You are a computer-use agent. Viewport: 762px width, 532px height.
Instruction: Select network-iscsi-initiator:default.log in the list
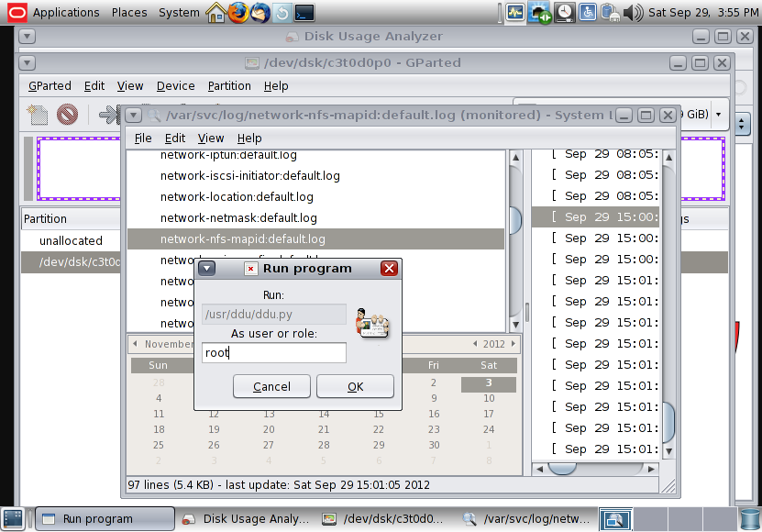coord(315,176)
